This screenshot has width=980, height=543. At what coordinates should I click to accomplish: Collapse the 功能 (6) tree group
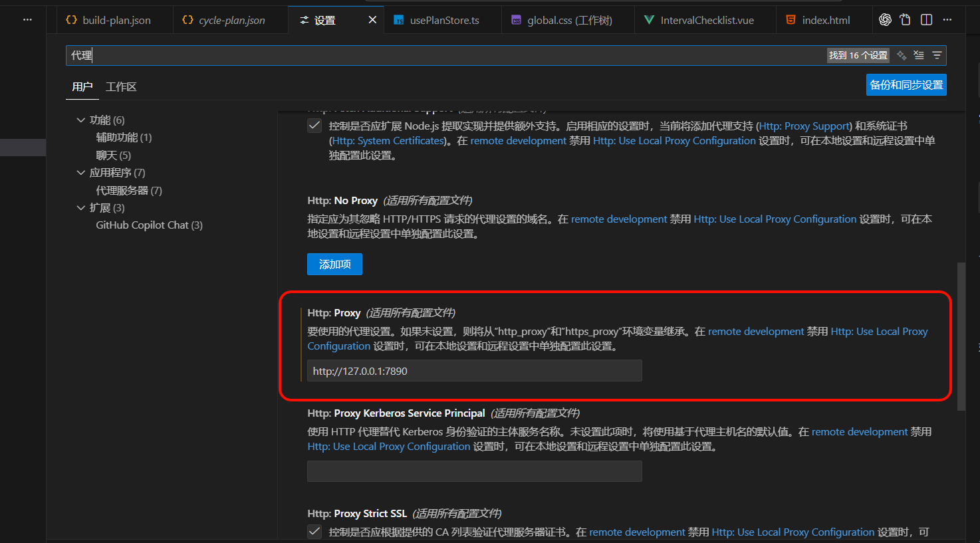81,120
